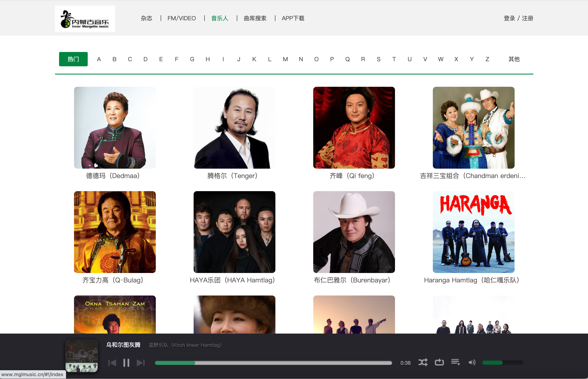The image size is (588, 379).
Task: Toggle shuffle playback mode
Action: [423, 362]
